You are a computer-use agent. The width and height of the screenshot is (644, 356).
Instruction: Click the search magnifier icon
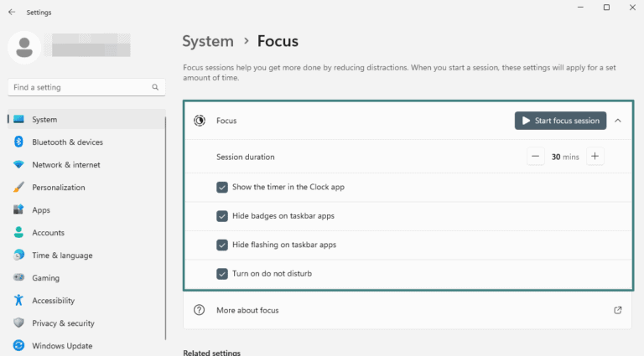tap(155, 87)
